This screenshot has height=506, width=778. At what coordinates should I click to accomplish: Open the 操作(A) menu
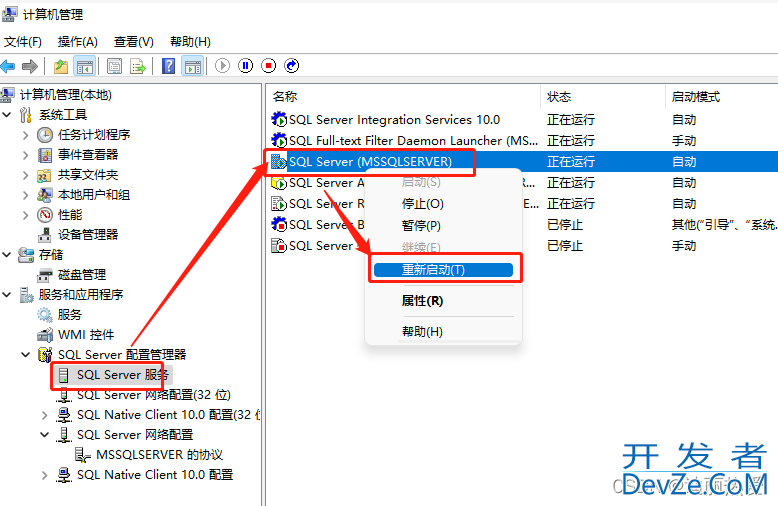78,42
